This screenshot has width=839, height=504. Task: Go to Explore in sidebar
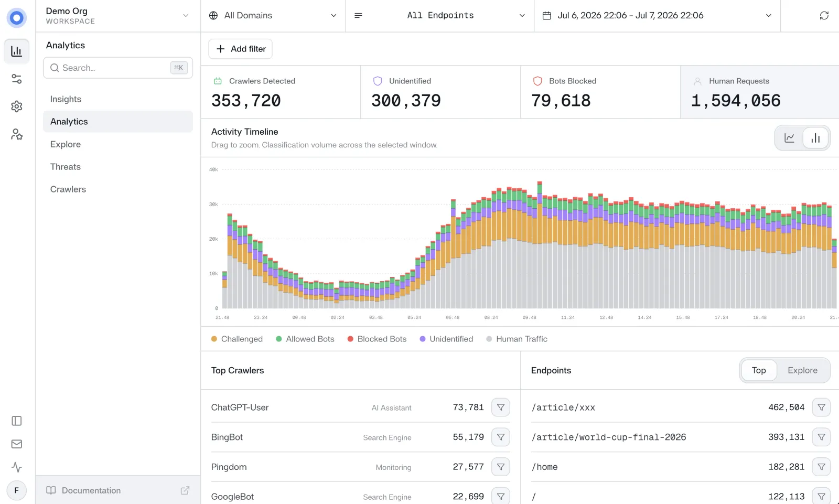coord(118,144)
